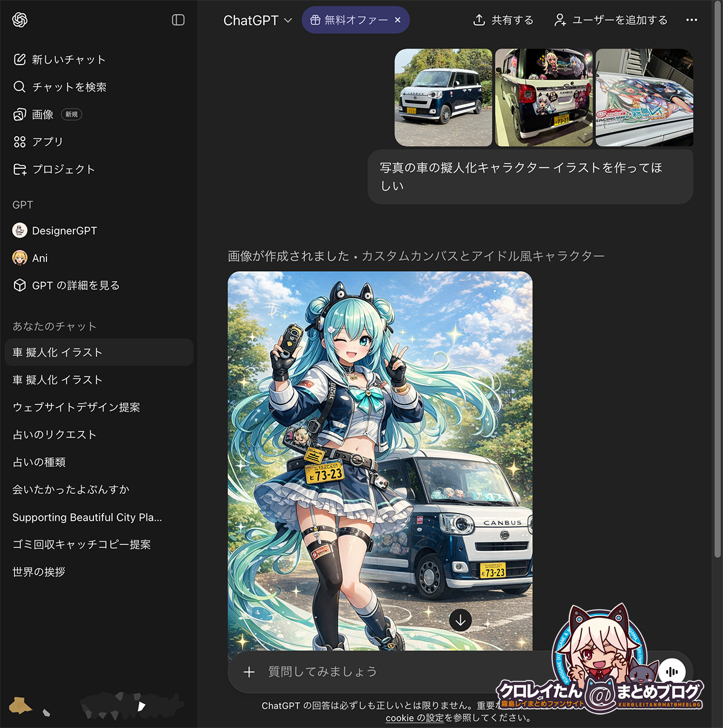Click the scroll-to-bottom arrow button
This screenshot has height=728, width=723.
pos(461,620)
